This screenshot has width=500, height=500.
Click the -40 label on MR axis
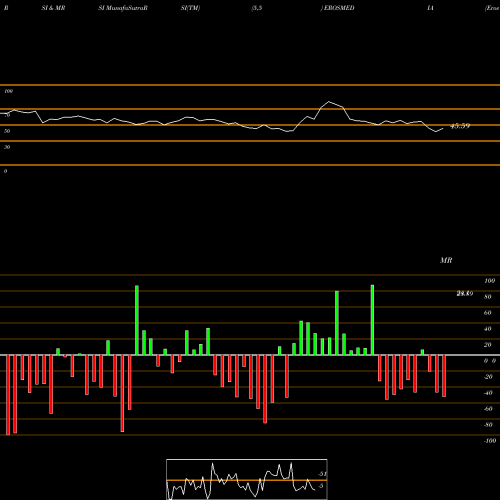488,393
